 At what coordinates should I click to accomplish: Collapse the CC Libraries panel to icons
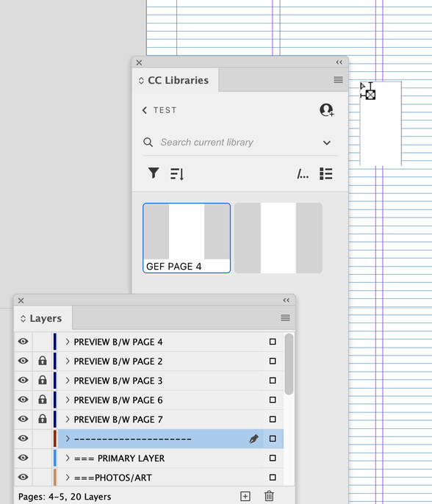coord(339,62)
